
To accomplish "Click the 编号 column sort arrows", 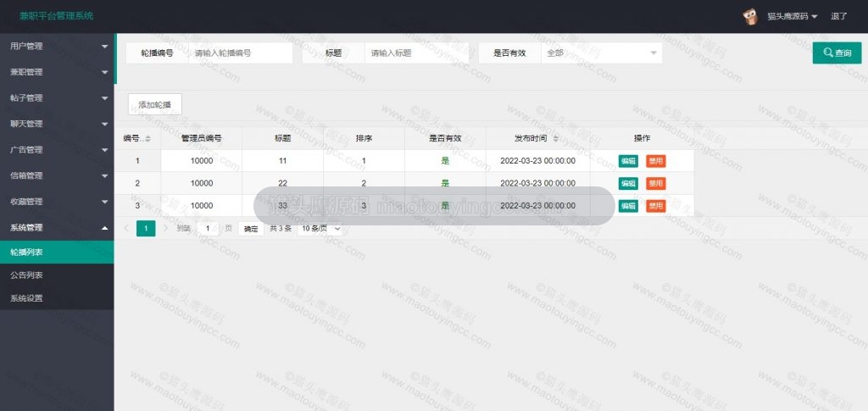I will (x=147, y=138).
